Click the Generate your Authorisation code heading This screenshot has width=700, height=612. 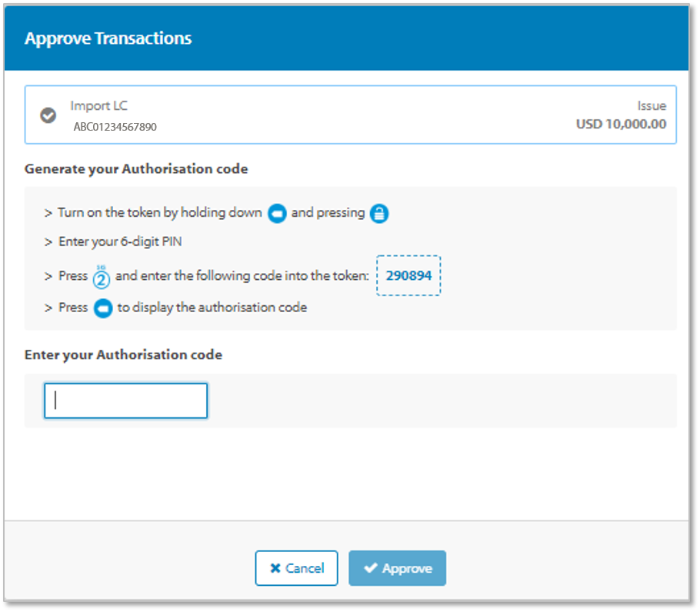tap(136, 169)
